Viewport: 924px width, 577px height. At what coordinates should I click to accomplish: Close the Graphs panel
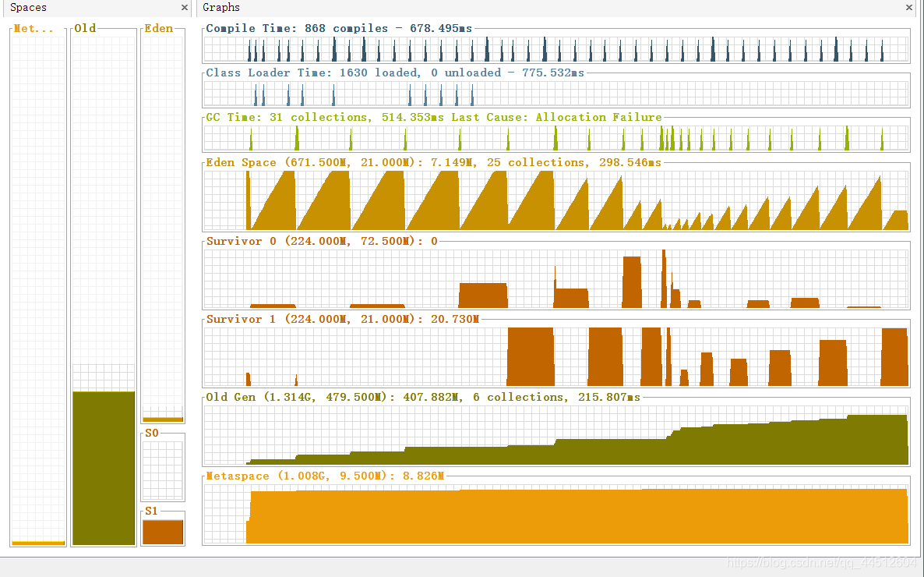click(x=908, y=8)
